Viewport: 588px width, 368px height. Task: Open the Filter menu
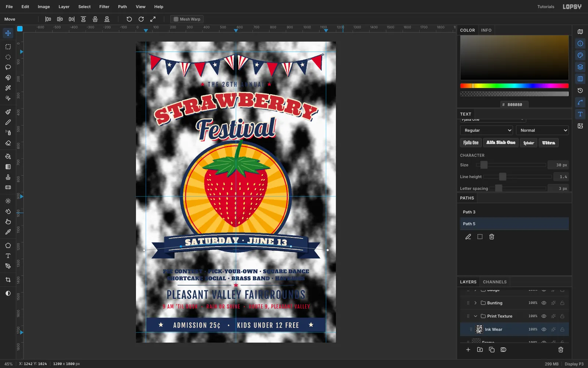(104, 7)
